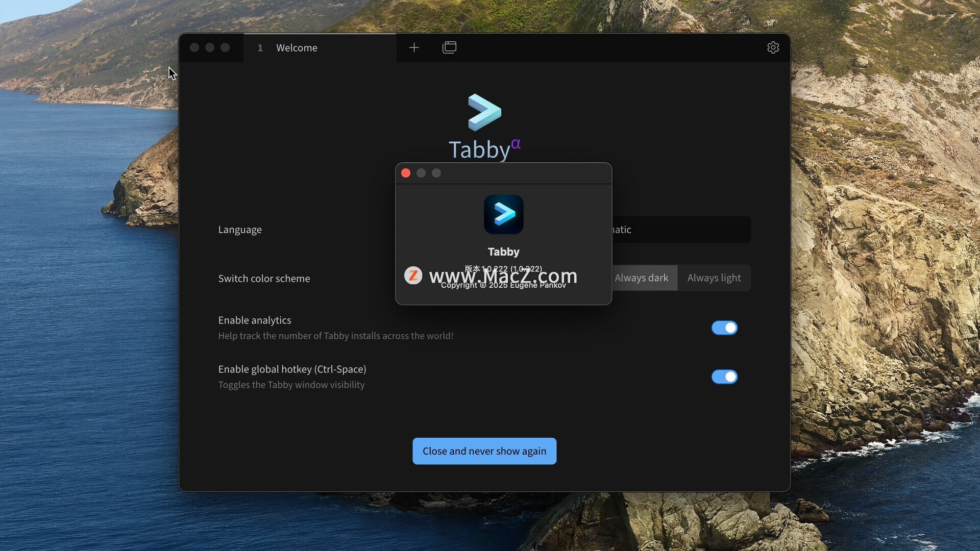The image size is (980, 551).
Task: Click 'Help track the number of Tabby installs' text
Action: [x=335, y=336]
